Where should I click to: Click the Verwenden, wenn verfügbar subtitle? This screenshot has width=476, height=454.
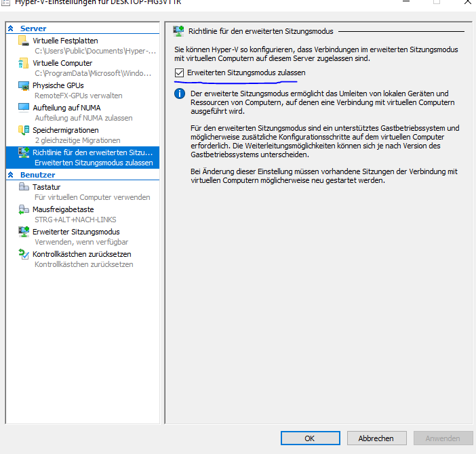tap(81, 242)
